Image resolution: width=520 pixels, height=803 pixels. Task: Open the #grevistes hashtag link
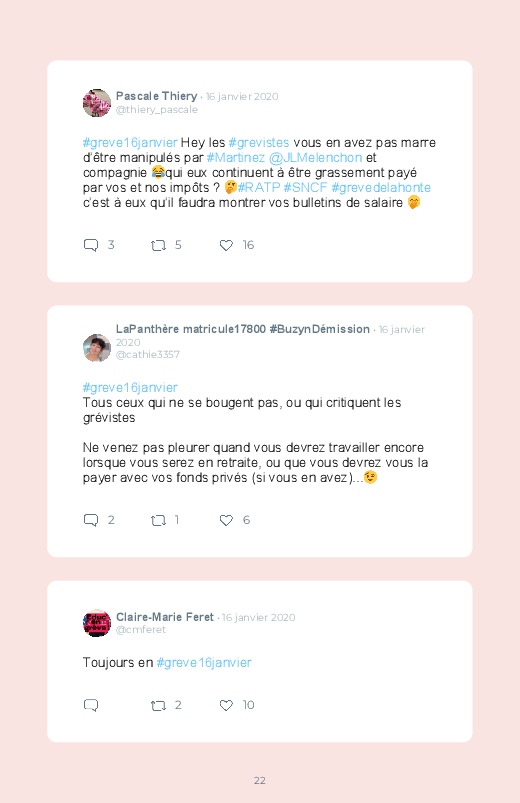(x=259, y=142)
